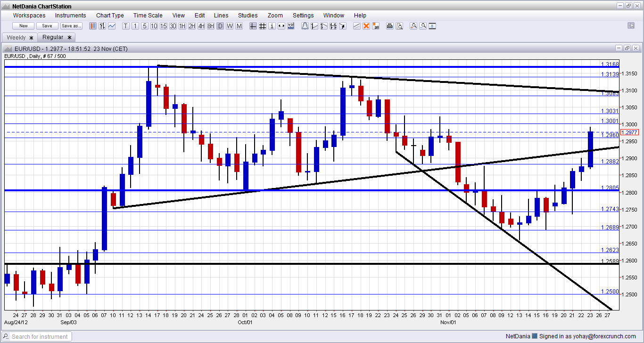Open the Studies menu
Screen dimensions: 644x343
[x=248, y=16]
